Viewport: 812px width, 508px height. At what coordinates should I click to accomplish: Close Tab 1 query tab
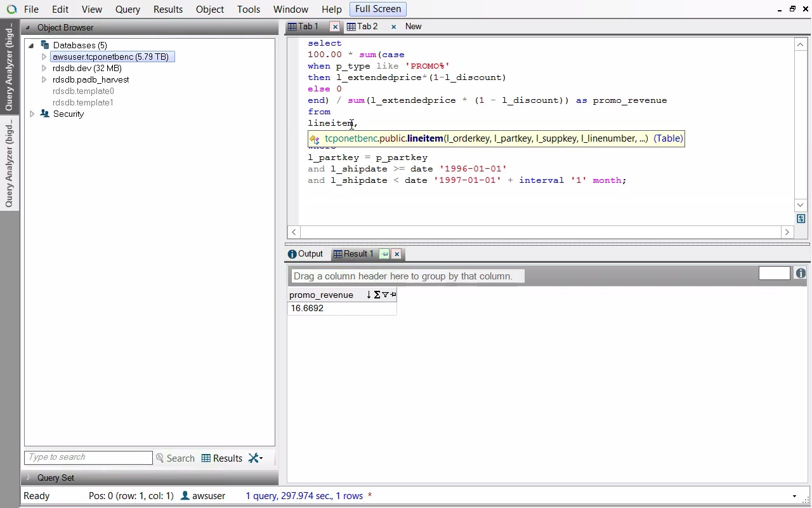coord(335,27)
